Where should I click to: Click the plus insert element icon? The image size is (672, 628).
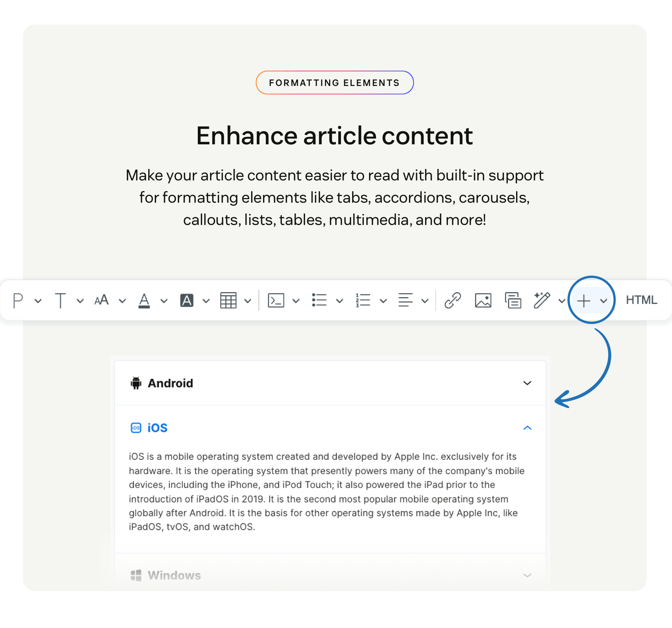(x=584, y=301)
